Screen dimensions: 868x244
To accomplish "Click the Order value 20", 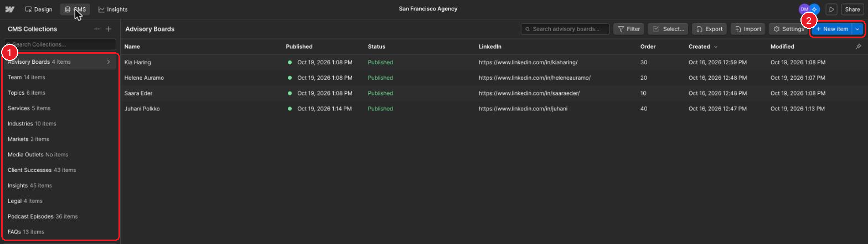I will tap(644, 78).
